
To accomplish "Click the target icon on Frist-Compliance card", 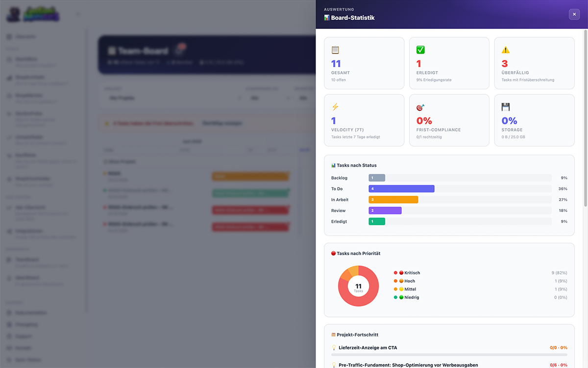I will coord(420,107).
